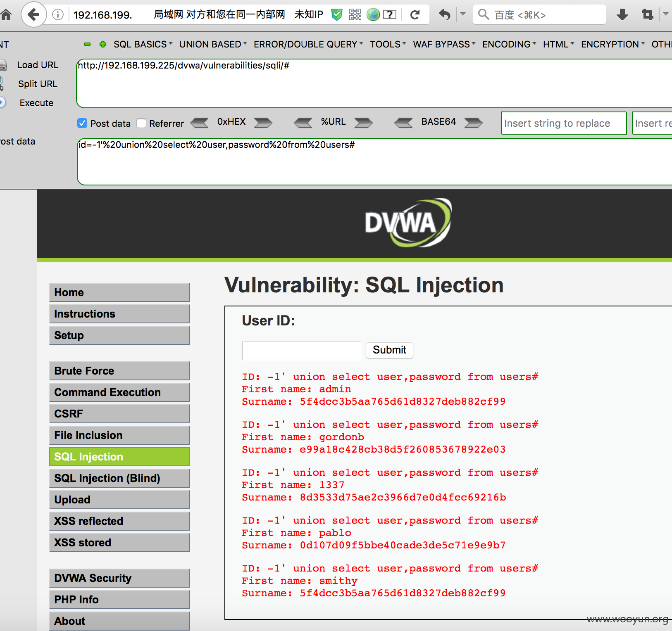Click the Submit button
The height and width of the screenshot is (631, 672).
click(389, 350)
